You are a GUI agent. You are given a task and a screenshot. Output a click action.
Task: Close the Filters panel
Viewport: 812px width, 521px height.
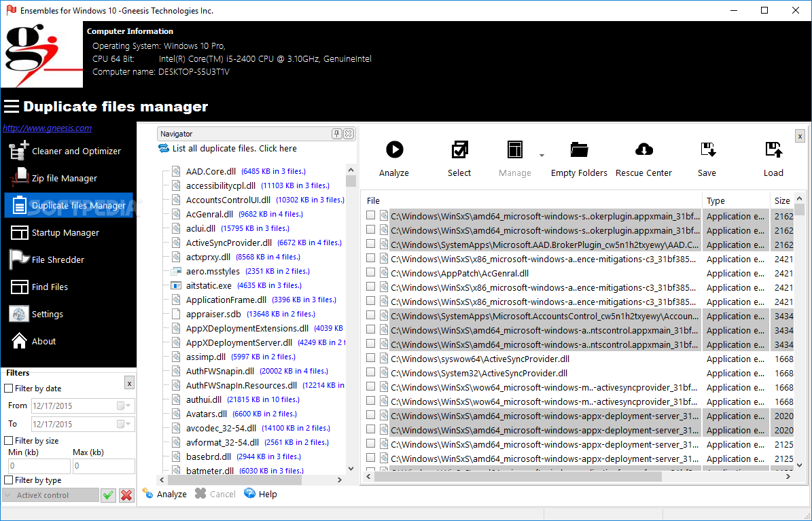pyautogui.click(x=129, y=383)
